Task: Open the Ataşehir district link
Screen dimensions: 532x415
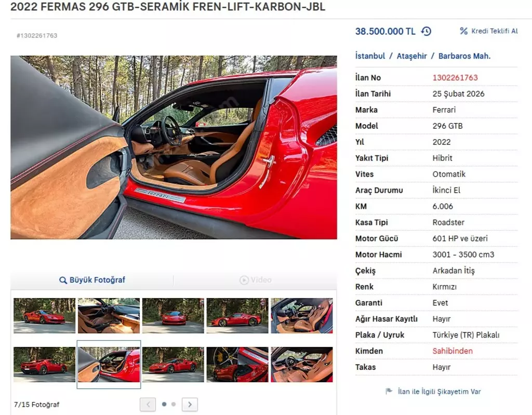Action: tap(411, 56)
